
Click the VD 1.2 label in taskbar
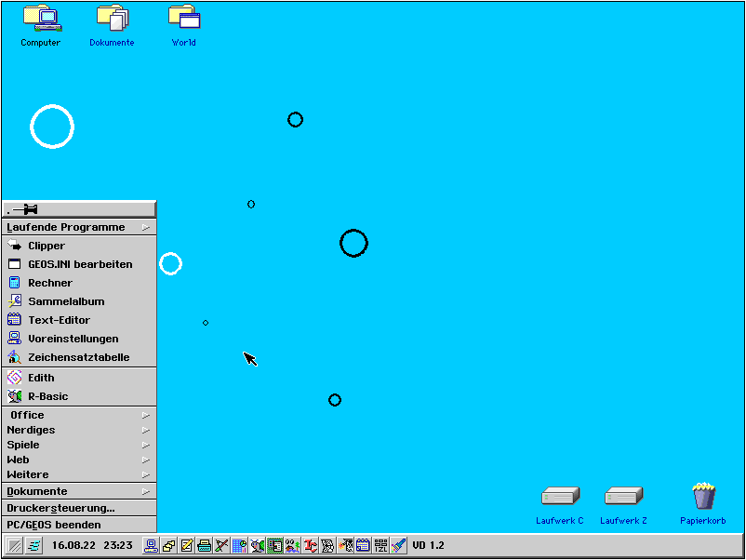(428, 545)
